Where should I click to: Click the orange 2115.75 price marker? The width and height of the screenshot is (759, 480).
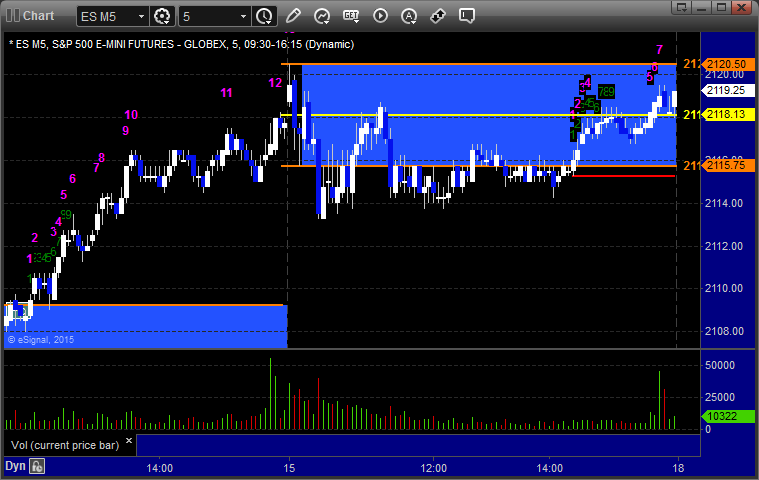tap(728, 165)
